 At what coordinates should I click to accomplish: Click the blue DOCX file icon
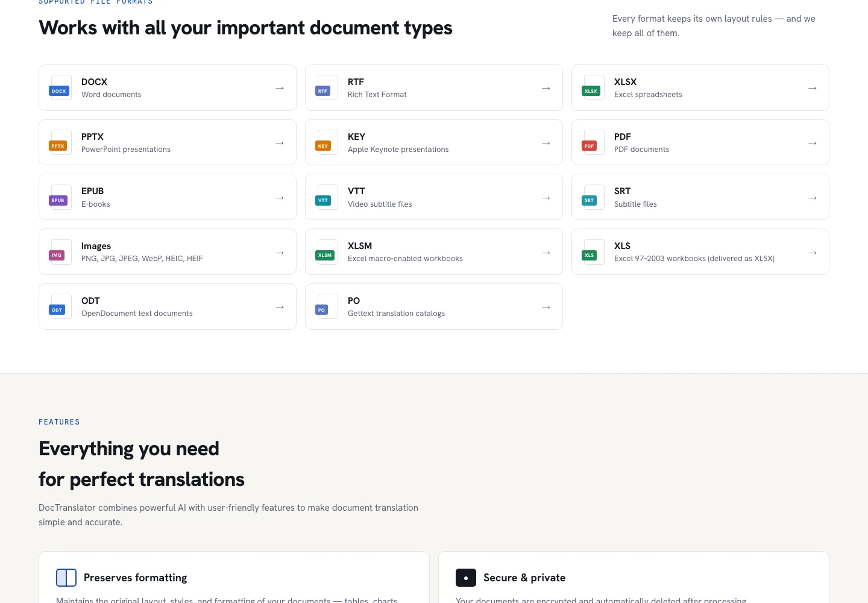click(60, 88)
